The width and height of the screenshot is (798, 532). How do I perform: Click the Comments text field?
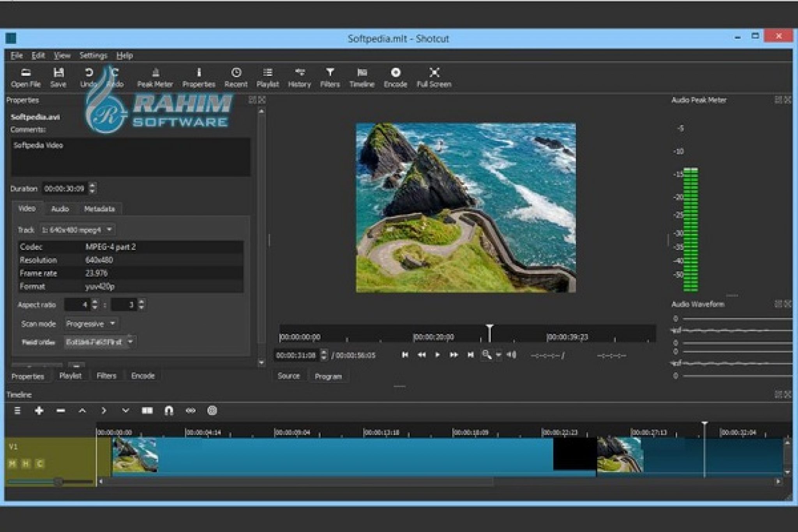[x=130, y=157]
